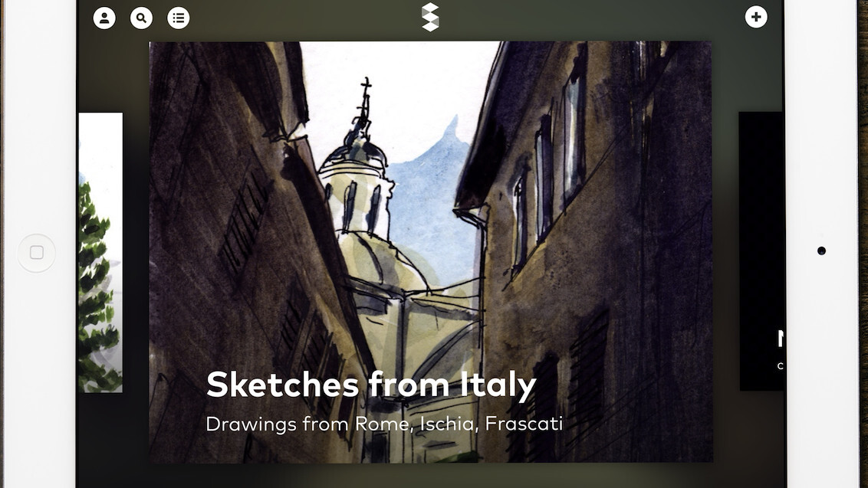868x488 pixels.
Task: Click the word "Frascati" in the subtitle
Action: click(524, 423)
